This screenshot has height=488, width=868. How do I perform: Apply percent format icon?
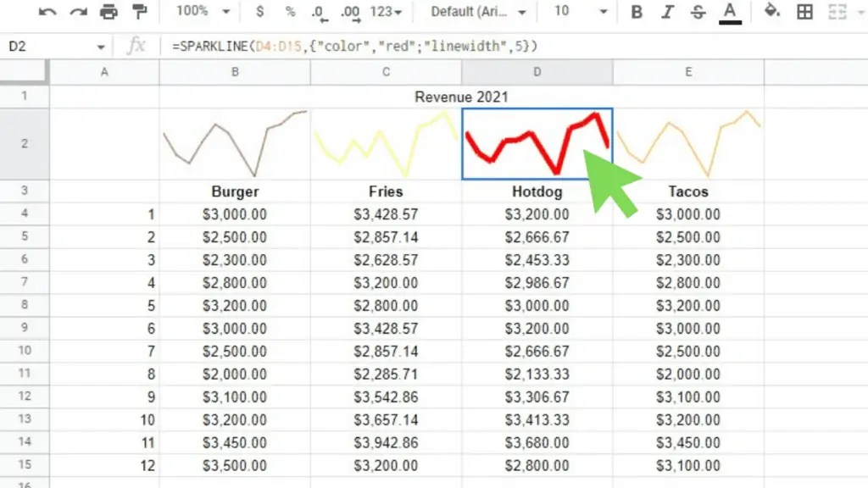click(289, 12)
